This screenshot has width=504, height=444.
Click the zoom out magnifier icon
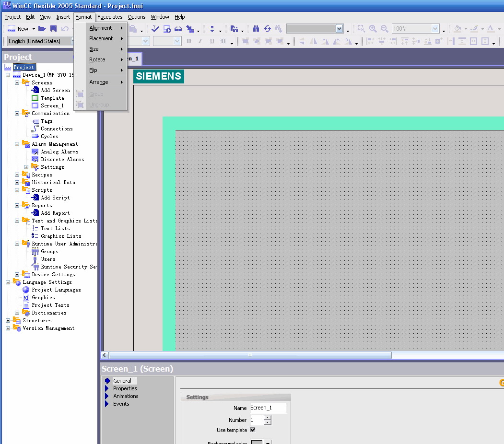(385, 29)
